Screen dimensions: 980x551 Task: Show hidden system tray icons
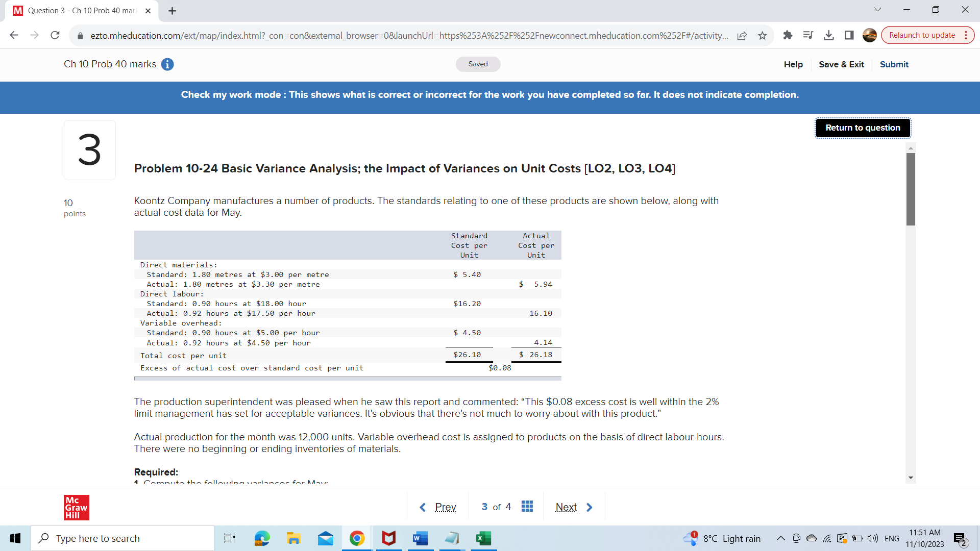tap(780, 538)
